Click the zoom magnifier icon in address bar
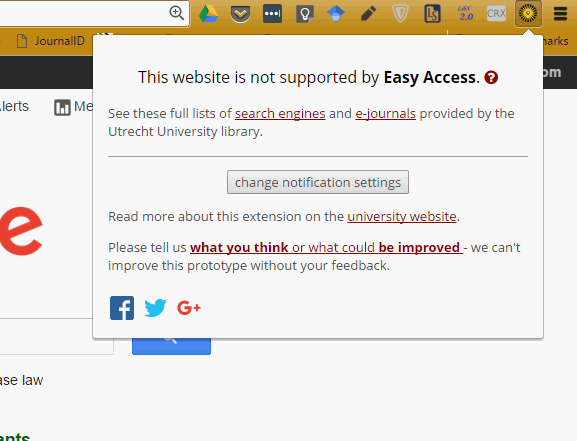Image resolution: width=577 pixels, height=441 pixels. click(x=177, y=13)
